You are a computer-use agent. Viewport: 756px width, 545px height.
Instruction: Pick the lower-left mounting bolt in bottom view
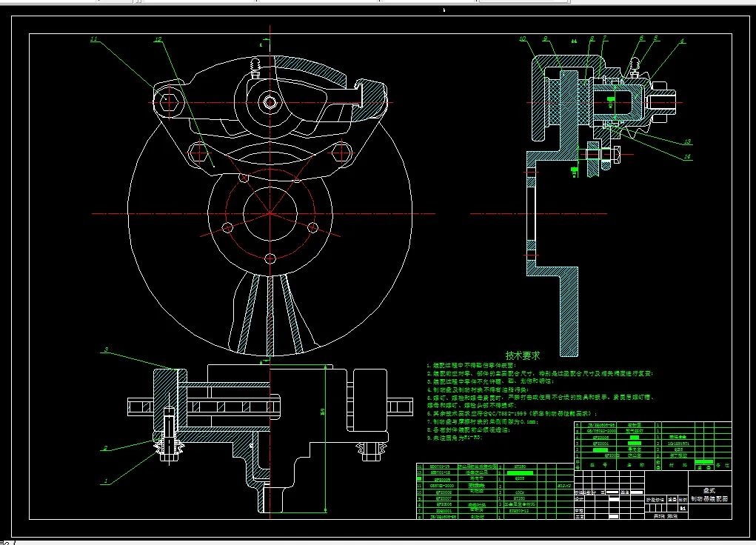coord(169,434)
